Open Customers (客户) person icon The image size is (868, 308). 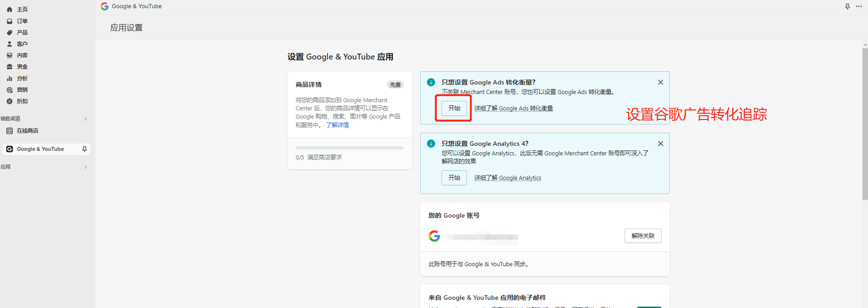(10, 44)
